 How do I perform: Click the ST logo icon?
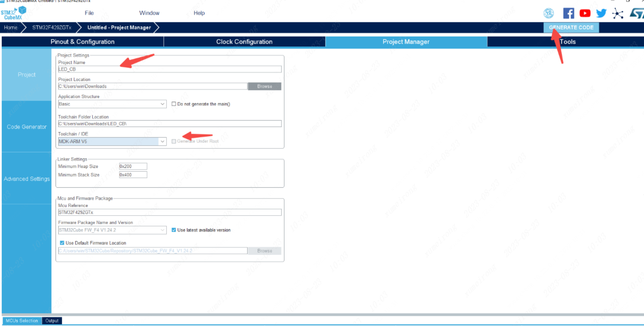636,13
